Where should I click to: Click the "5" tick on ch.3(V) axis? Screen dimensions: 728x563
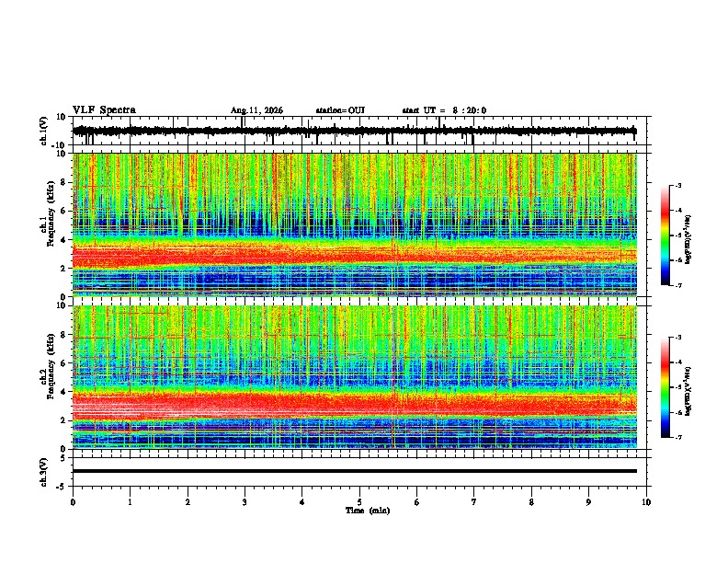click(x=63, y=457)
